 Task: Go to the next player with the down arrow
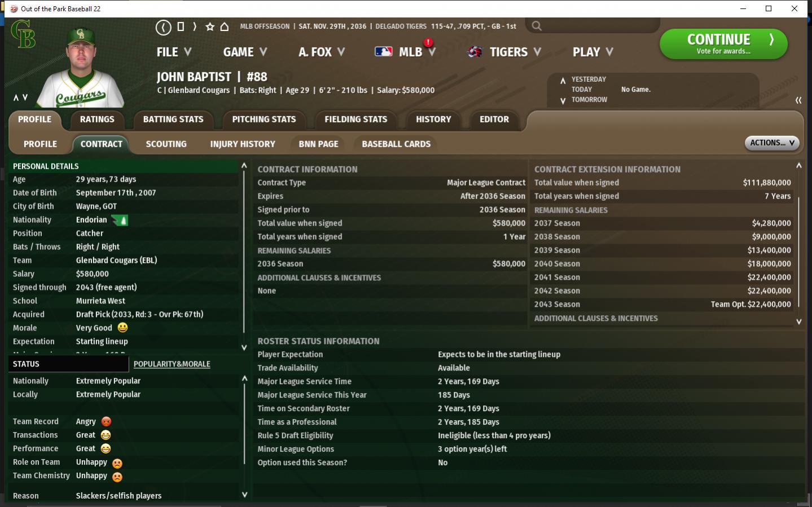[x=25, y=98]
